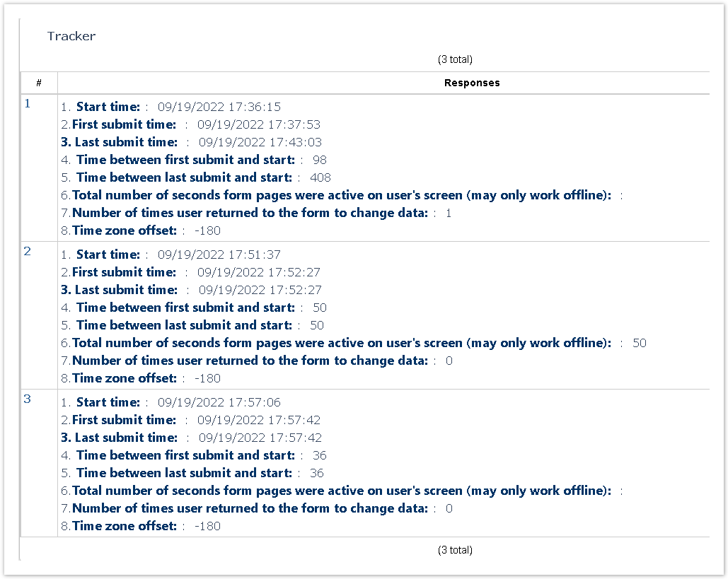Select start time 09/19/2022 17:36:15

pos(219,107)
